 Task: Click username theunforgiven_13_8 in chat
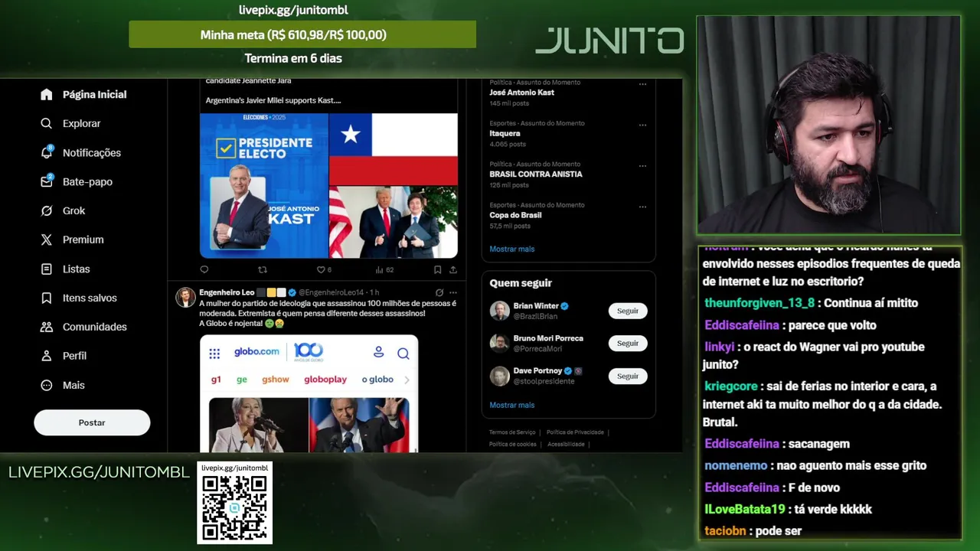point(759,303)
